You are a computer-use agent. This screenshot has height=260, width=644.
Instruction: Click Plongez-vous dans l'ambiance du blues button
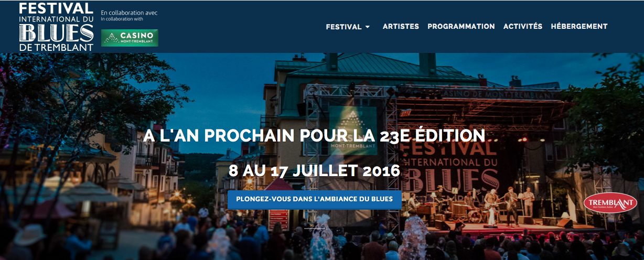pyautogui.click(x=315, y=200)
